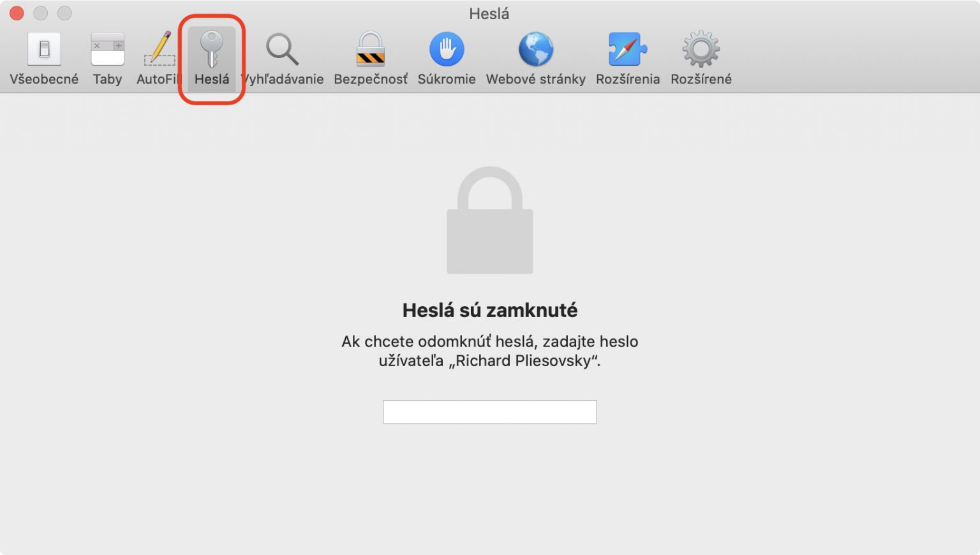Click the Heslá sú zamknuté heading
The height and width of the screenshot is (555, 980).
(490, 310)
